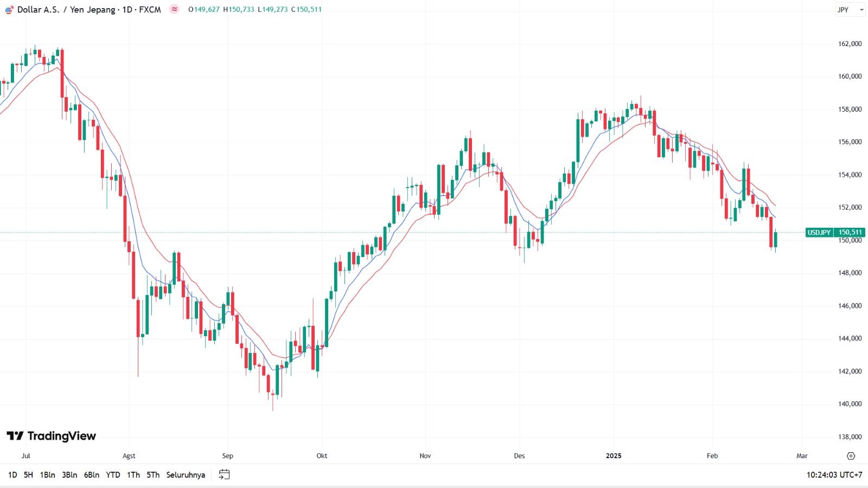Click the Nov label on the time axis
This screenshot has width=868, height=488.
pyautogui.click(x=425, y=456)
